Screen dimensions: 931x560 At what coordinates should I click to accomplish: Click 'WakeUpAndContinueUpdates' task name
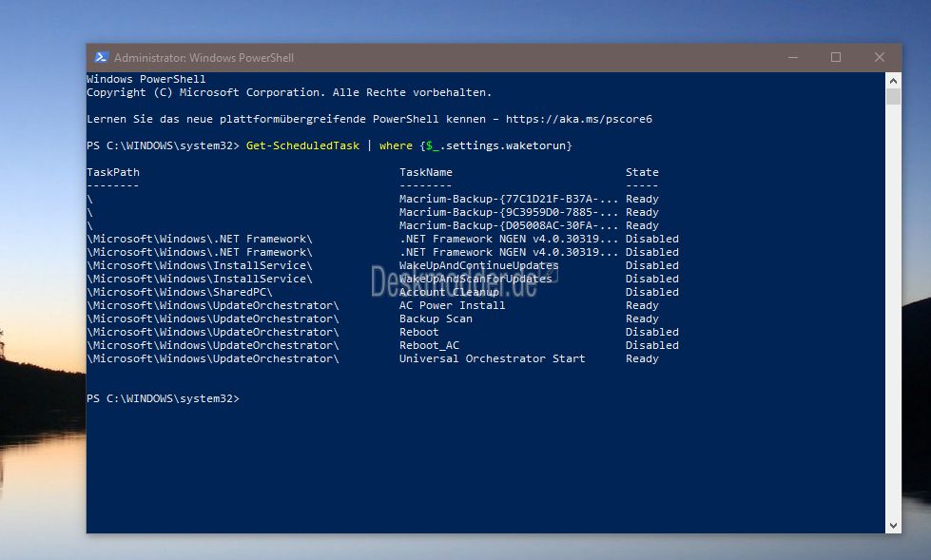[478, 265]
